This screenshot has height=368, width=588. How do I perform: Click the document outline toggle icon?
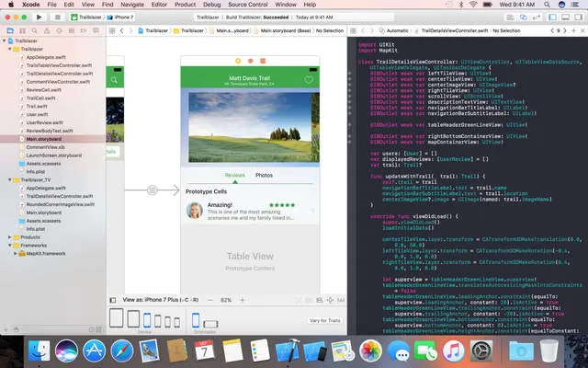coord(113,300)
